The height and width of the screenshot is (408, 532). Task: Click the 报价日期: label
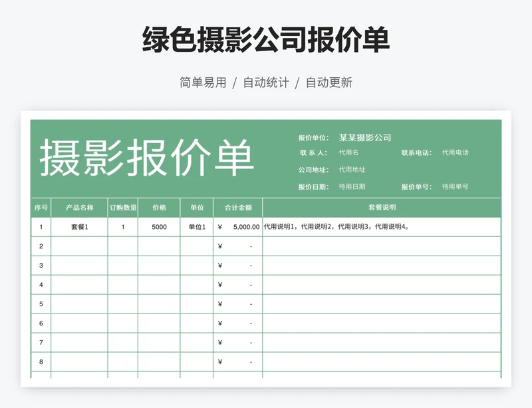(x=313, y=187)
